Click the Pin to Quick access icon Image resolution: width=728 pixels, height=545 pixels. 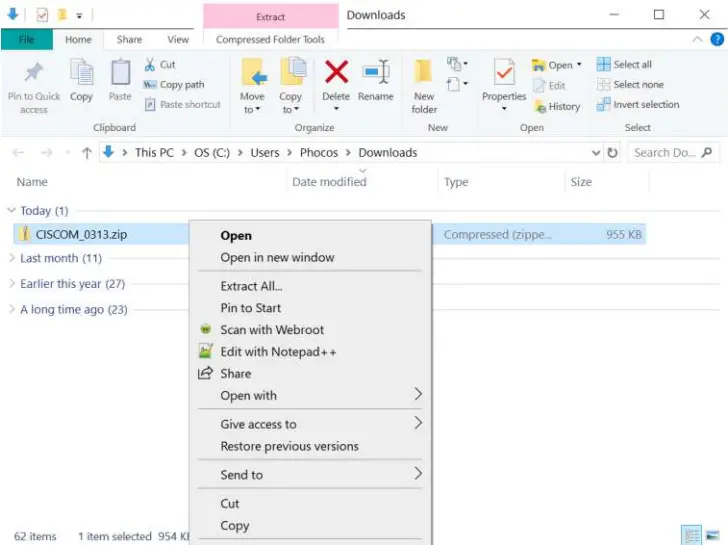point(33,72)
